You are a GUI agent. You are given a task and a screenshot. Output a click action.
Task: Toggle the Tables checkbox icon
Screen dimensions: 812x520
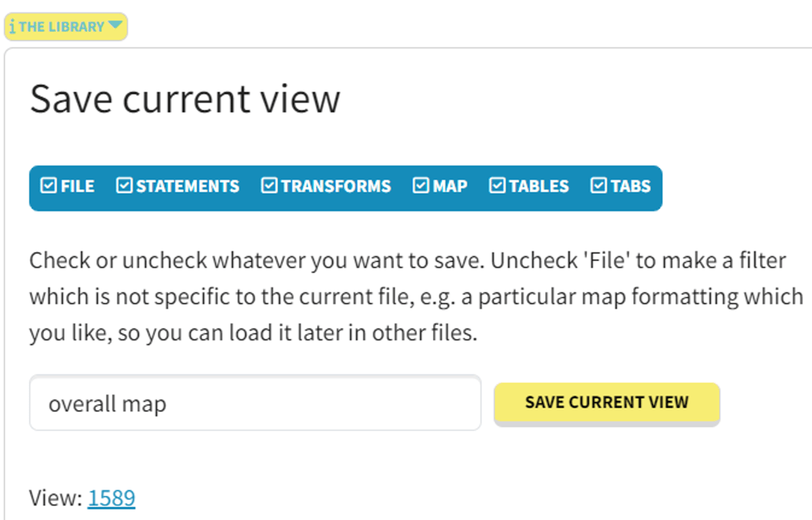(x=497, y=186)
